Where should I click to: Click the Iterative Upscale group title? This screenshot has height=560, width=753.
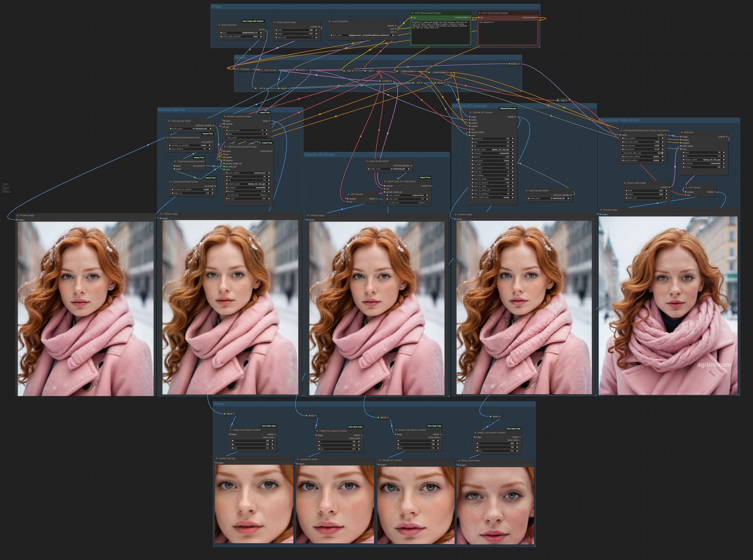point(171,110)
